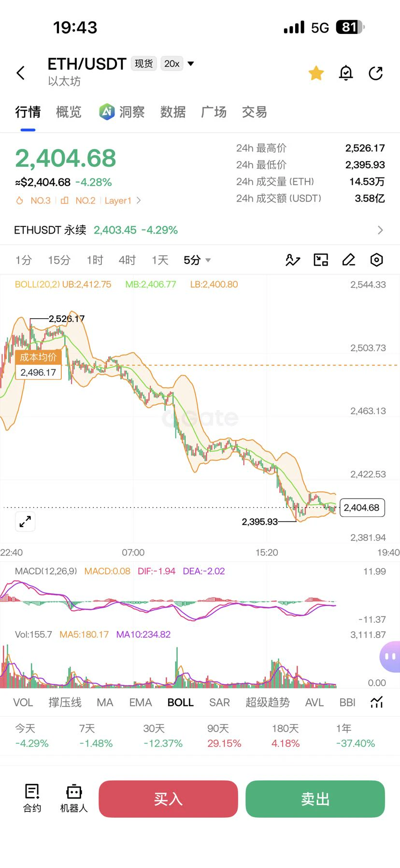Expand the 5分 timeframe dropdown
This screenshot has width=400, height=868.
coord(197,260)
